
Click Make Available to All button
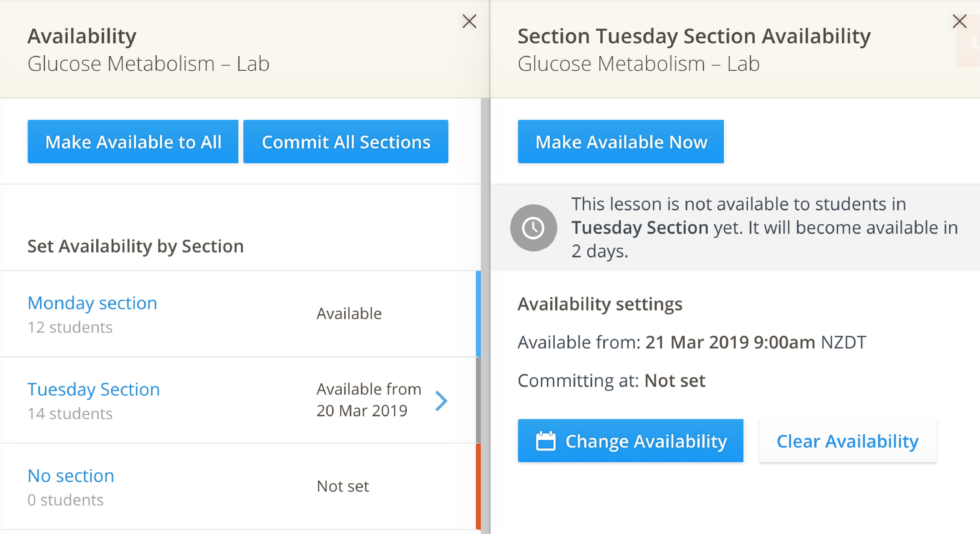pos(133,142)
